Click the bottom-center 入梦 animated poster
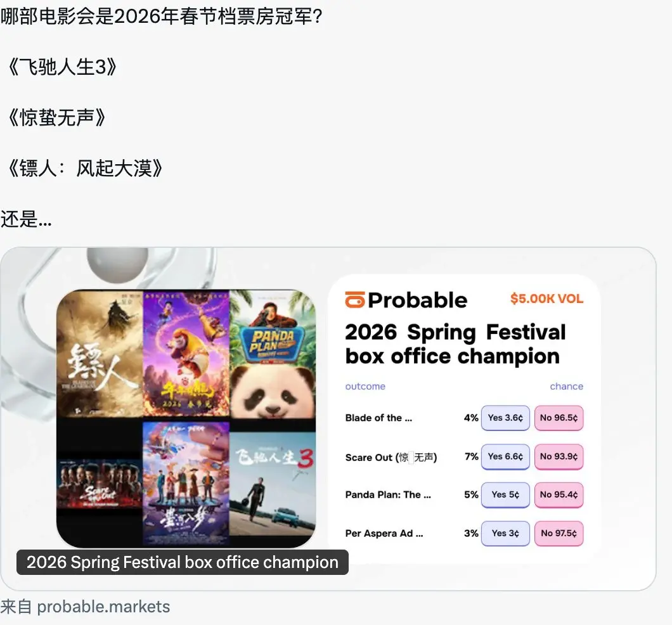Screen dimensions: 672x625 [186, 484]
